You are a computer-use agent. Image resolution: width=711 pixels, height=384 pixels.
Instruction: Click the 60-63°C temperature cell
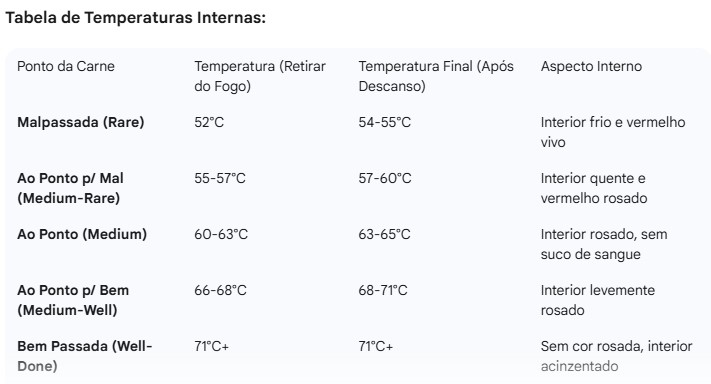click(x=221, y=234)
